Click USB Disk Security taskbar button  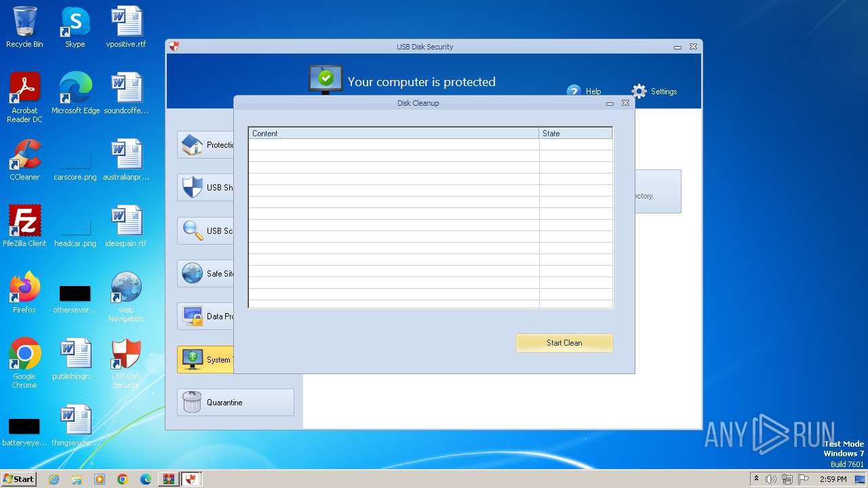point(191,479)
